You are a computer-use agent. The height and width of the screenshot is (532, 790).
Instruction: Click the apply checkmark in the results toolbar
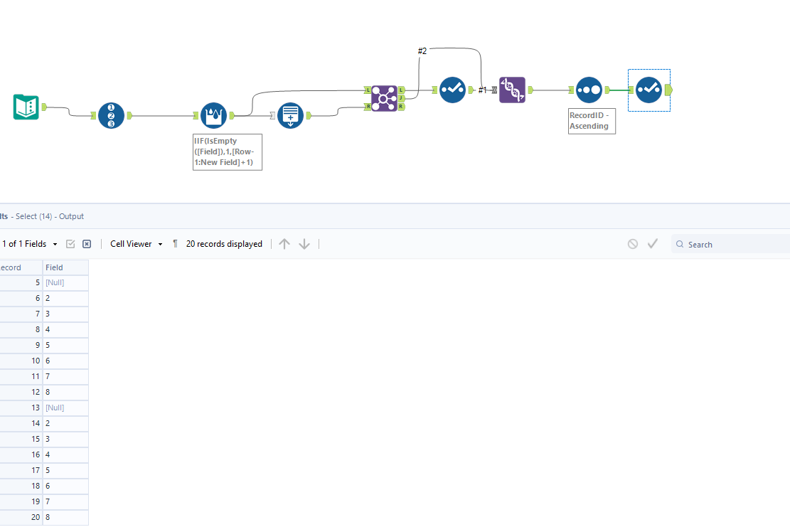(x=653, y=243)
